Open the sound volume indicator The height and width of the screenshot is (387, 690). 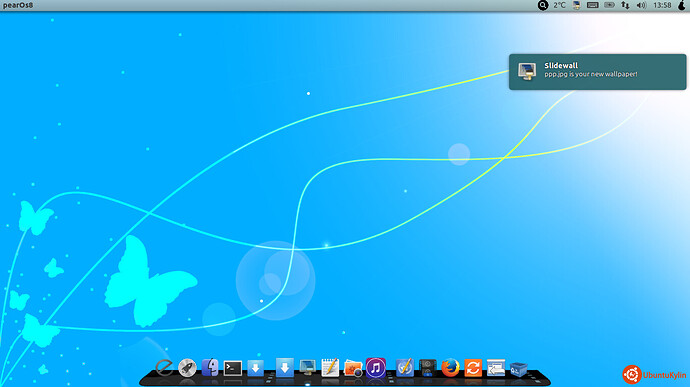(x=642, y=5)
